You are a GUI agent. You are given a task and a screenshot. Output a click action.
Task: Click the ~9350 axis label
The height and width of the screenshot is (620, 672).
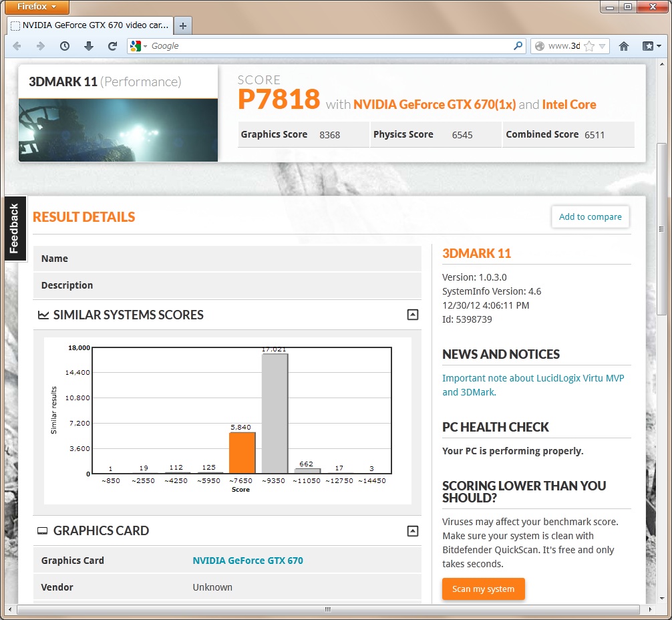273,480
